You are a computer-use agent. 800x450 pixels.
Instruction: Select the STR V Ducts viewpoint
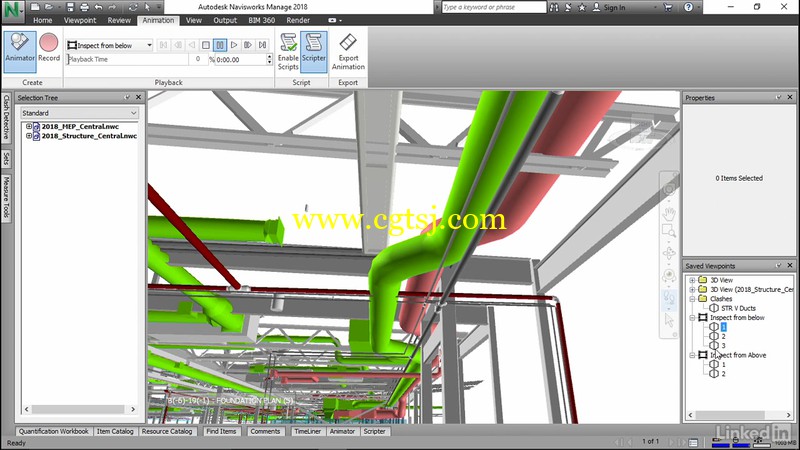(738, 308)
